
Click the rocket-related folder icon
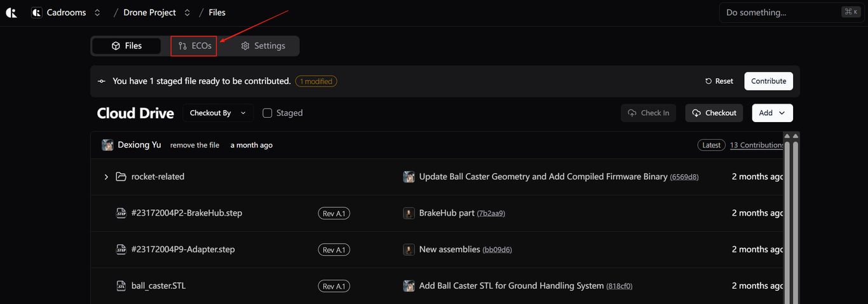pos(121,177)
